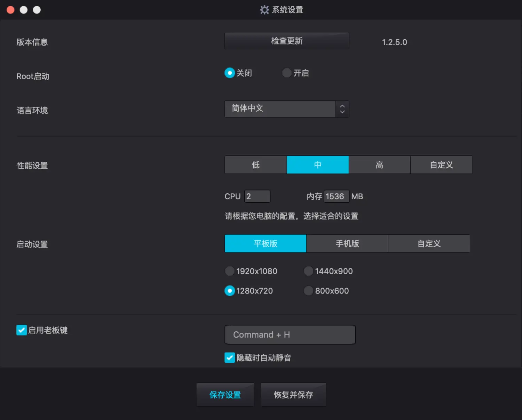This screenshot has width=522, height=420.
Task: Click the Command + H hotkey field
Action: (290, 334)
